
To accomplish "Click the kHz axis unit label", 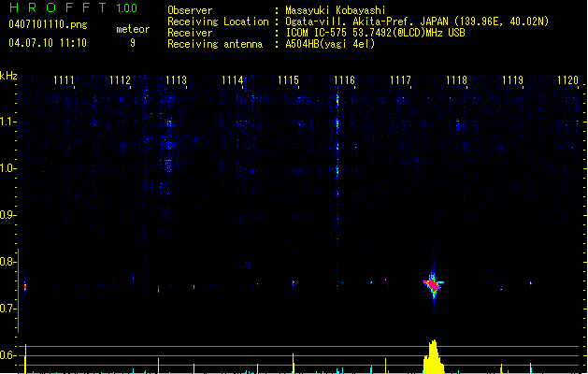I will point(8,76).
